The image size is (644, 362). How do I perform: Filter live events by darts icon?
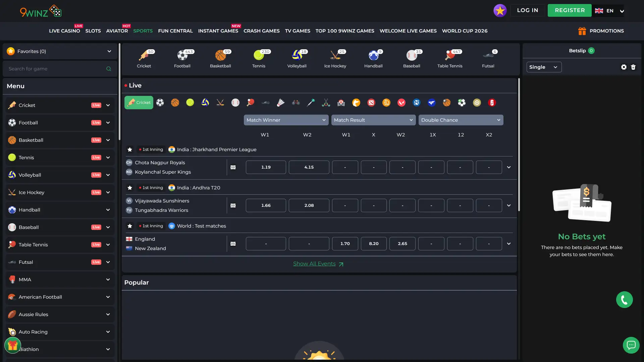(x=311, y=103)
